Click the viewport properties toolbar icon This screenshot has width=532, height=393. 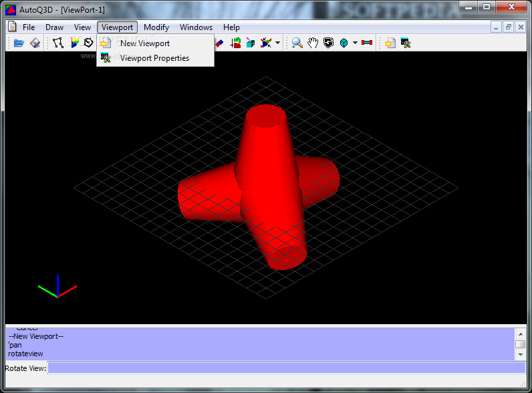coord(406,43)
